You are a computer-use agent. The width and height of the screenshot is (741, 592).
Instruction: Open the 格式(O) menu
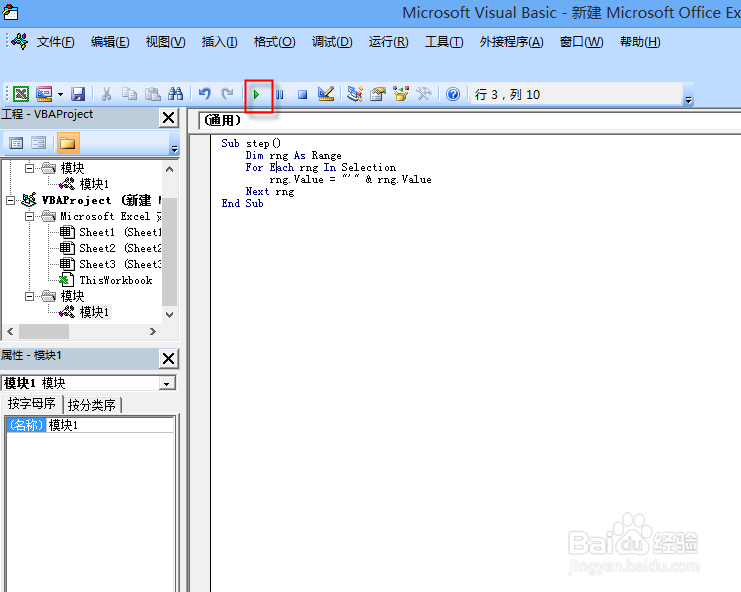point(274,42)
